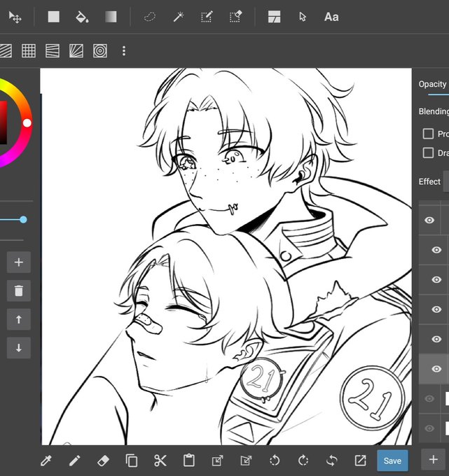The height and width of the screenshot is (476, 449).
Task: Click the open-external icon beside Save
Action: [x=360, y=461]
